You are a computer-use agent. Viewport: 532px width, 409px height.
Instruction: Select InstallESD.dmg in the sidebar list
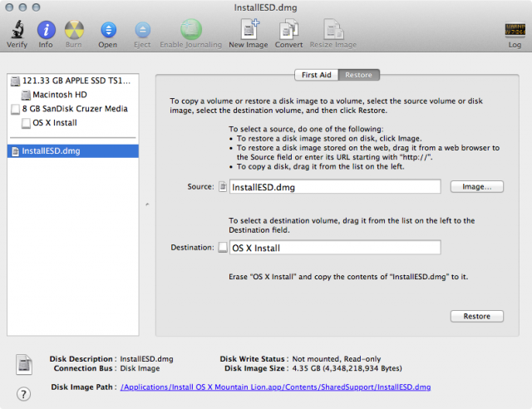point(73,151)
